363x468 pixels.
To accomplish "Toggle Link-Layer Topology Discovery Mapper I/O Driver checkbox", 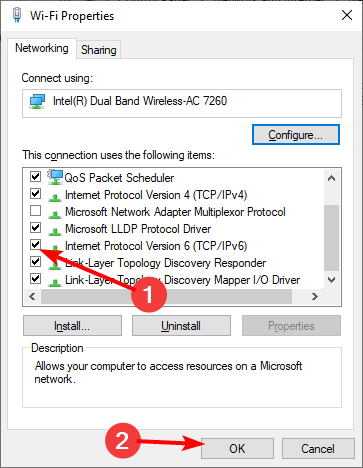I will coord(35,279).
